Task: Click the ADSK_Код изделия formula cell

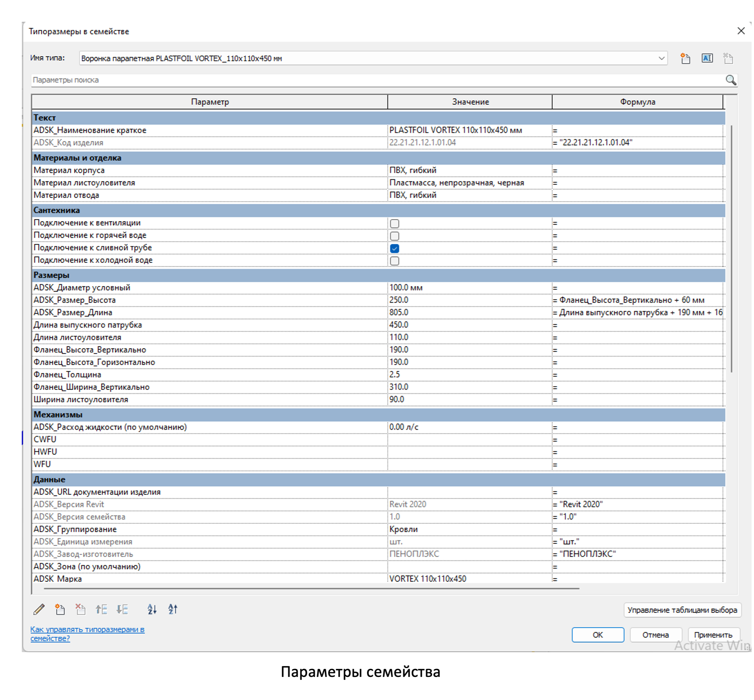Action: coord(638,143)
